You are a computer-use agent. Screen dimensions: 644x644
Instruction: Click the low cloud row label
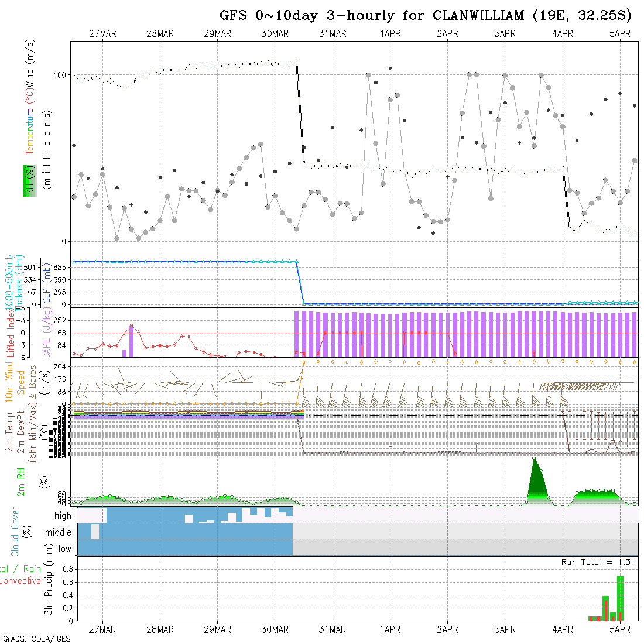coord(64,549)
